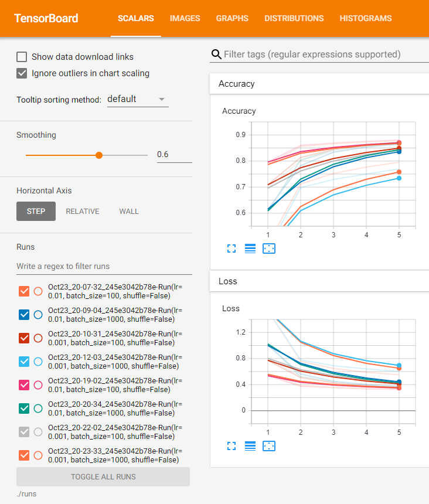
Task: Collapse the Accuracy section header
Action: 237,84
